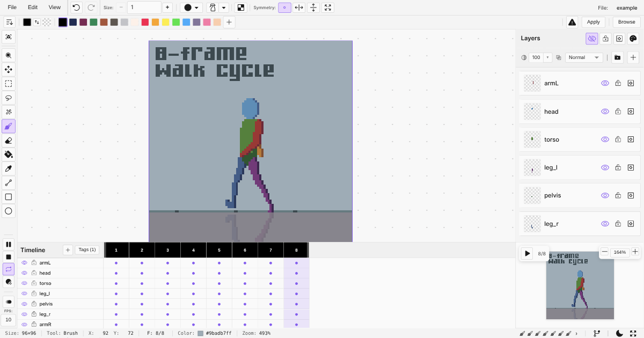Screen dimensions: 644x338
Task: Open the Edit menu
Action: (x=33, y=8)
